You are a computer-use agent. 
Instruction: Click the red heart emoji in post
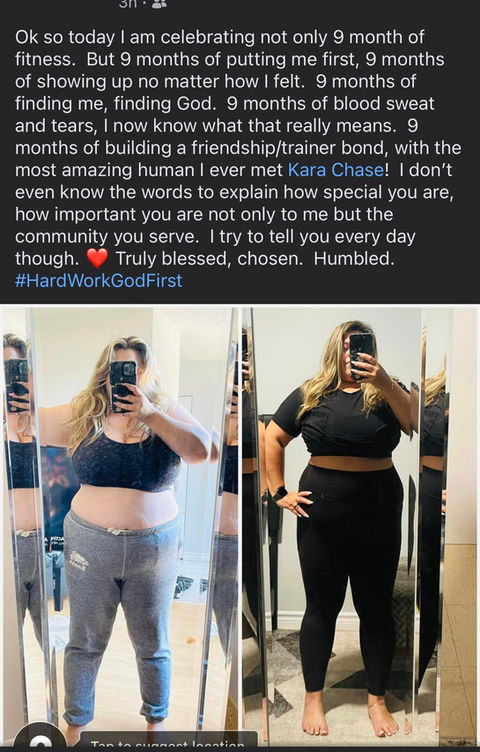pos(97,258)
